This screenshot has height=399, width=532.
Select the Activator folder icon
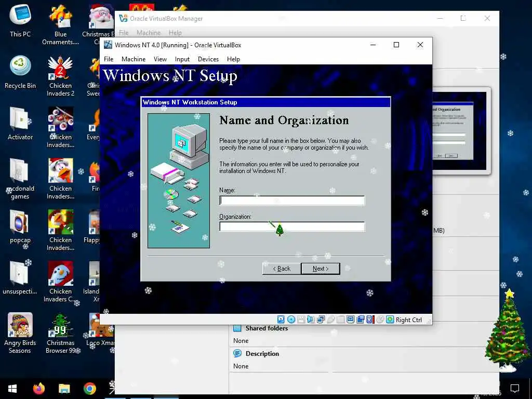point(20,124)
